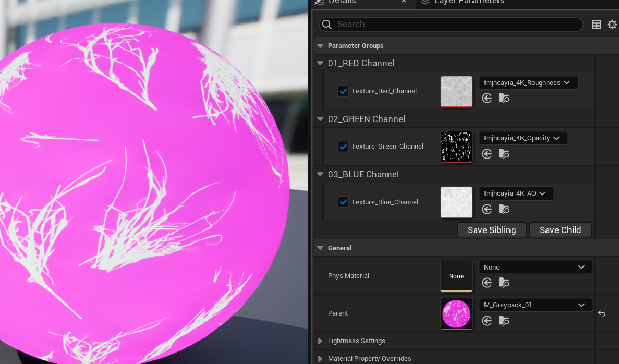
Task: Use selected asset for Texture_Green_Channel
Action: (487, 153)
